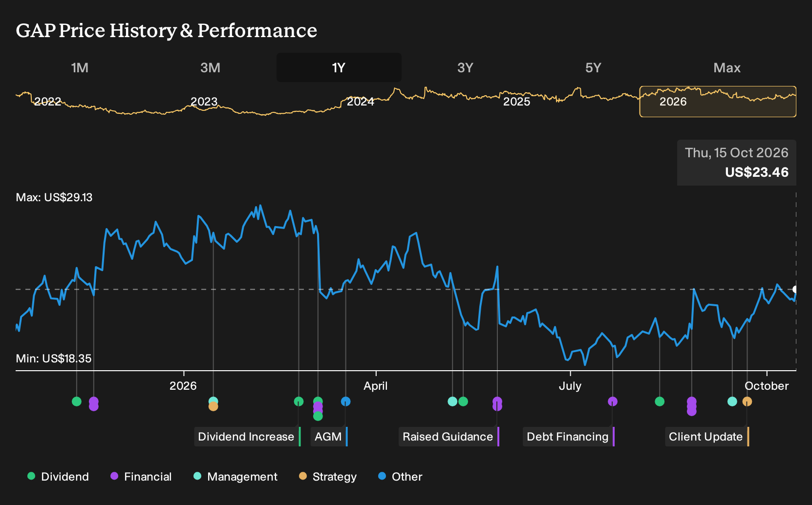Click the 2025 year label in overview
This screenshot has height=505, width=812.
(517, 102)
